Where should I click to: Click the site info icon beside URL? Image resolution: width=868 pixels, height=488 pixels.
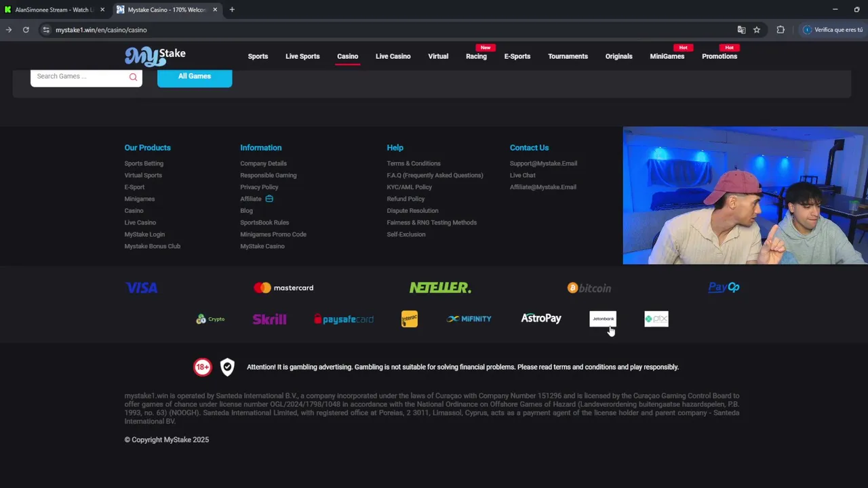pos(46,30)
